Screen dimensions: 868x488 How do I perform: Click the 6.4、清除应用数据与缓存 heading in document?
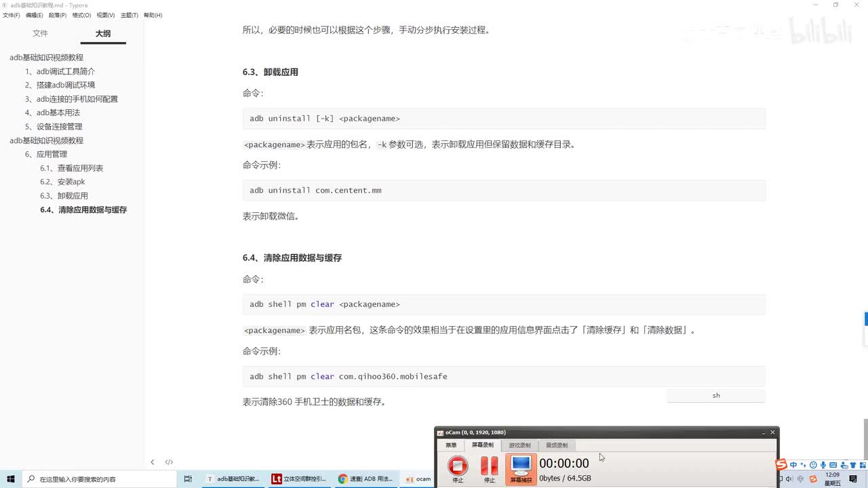pyautogui.click(x=292, y=258)
